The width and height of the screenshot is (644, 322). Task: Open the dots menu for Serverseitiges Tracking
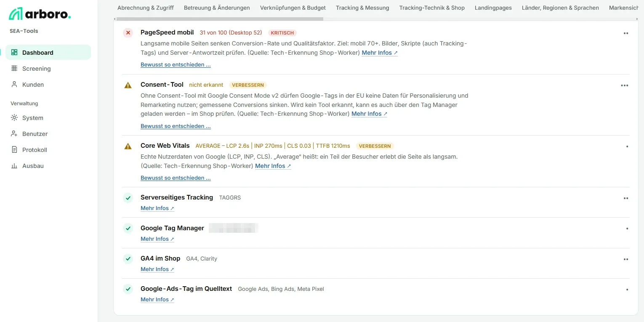(x=626, y=198)
